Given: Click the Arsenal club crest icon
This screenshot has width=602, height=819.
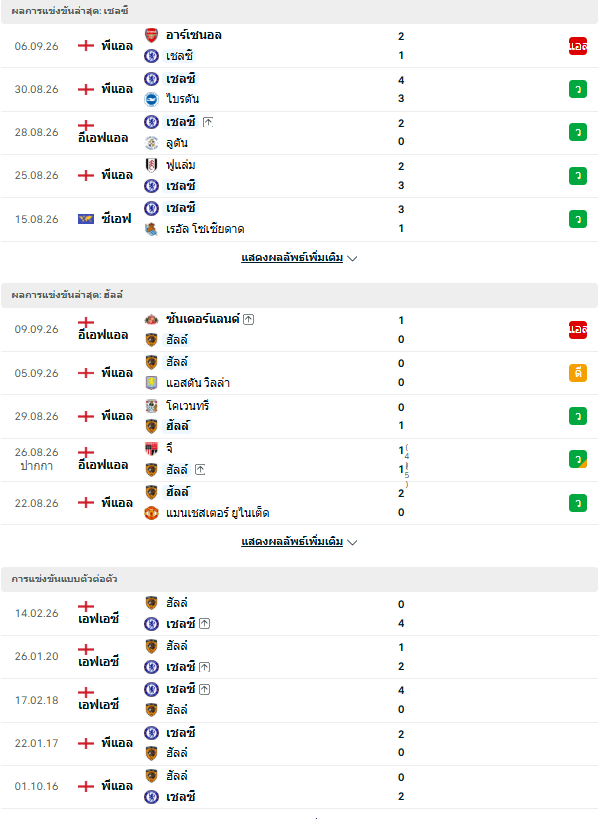Looking at the screenshot, I should tap(151, 35).
